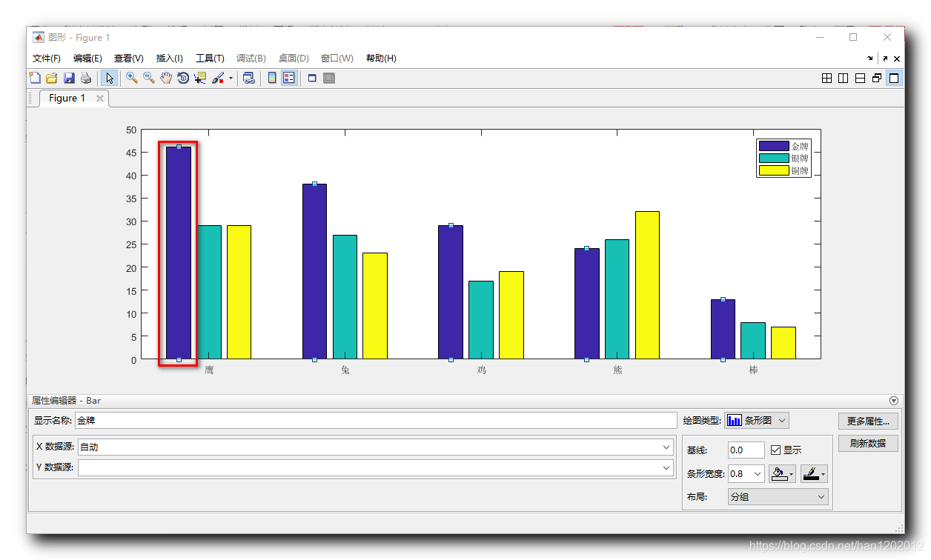Image resolution: width=931 pixels, height=560 pixels.
Task: Tile figures top and bottom
Action: pyautogui.click(x=861, y=78)
